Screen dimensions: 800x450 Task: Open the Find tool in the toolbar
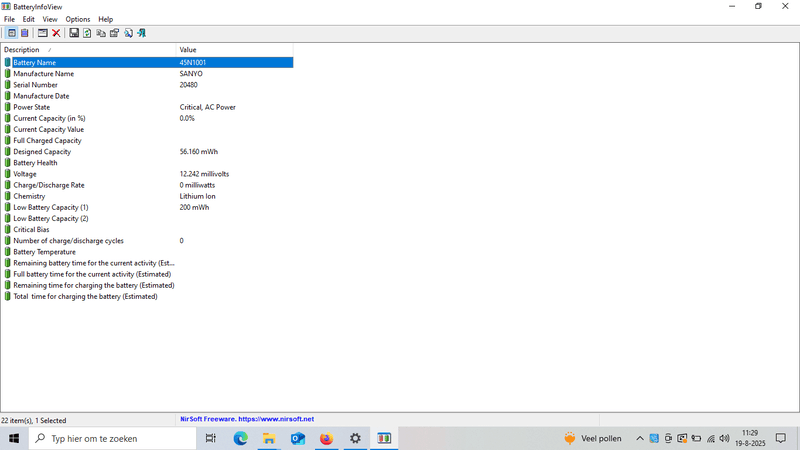[x=128, y=33]
